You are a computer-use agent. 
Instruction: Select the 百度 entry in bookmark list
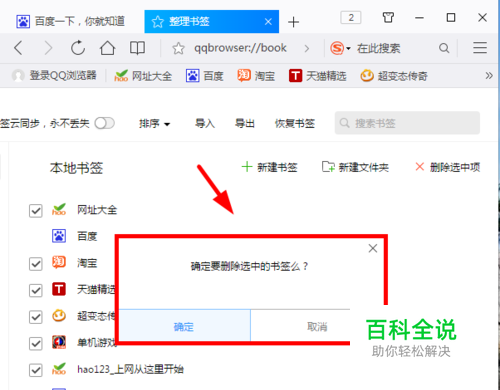(x=87, y=236)
